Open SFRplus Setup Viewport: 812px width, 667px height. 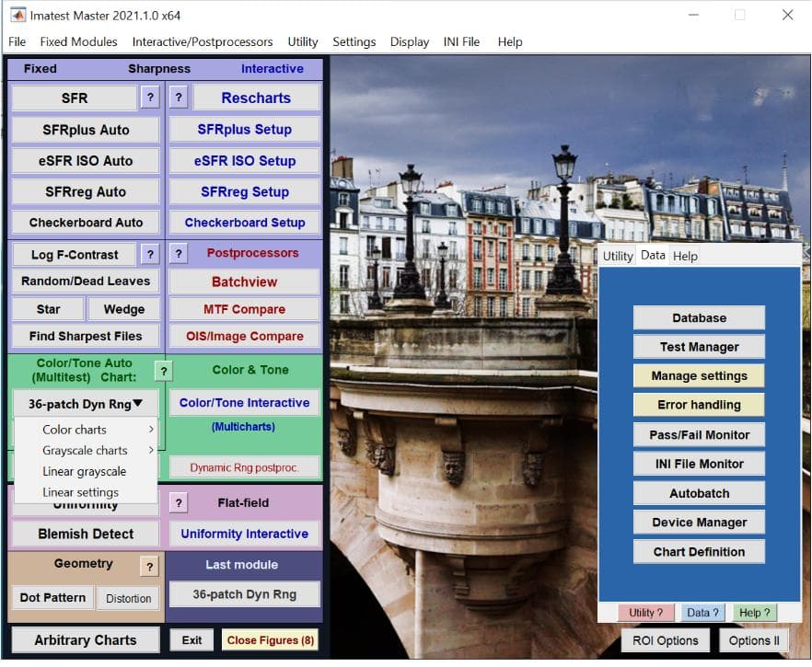tap(245, 130)
